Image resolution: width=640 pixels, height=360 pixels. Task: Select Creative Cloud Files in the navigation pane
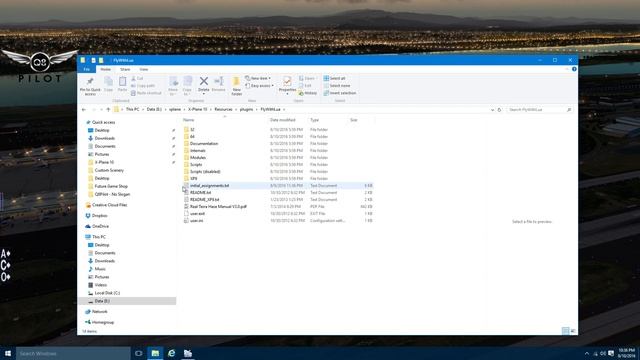click(109, 205)
